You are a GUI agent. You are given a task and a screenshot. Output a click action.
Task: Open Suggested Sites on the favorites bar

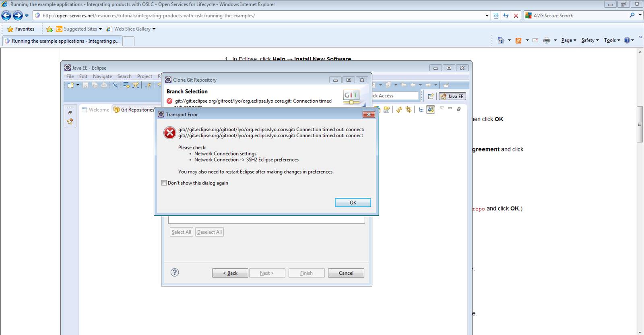[79, 29]
